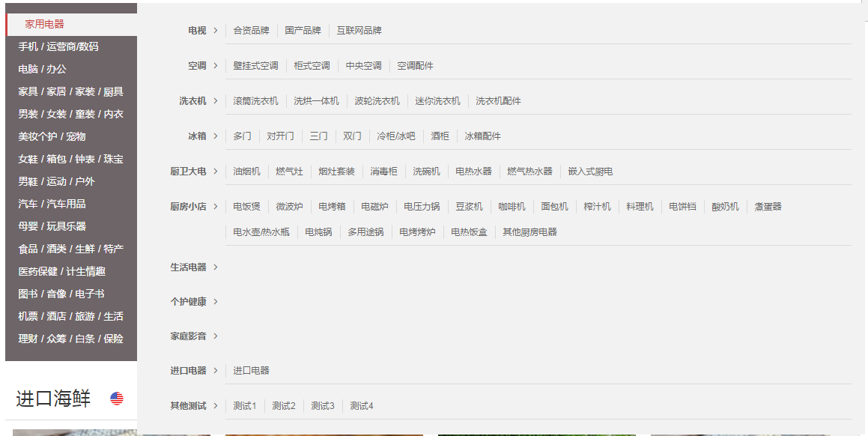
Task: Click the 进口电器 sub-link on the right
Action: [252, 370]
